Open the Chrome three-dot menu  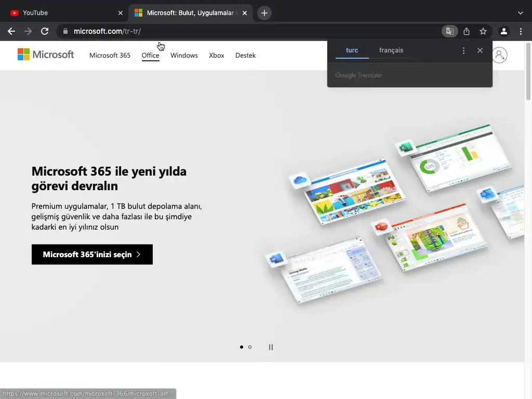[x=521, y=31]
